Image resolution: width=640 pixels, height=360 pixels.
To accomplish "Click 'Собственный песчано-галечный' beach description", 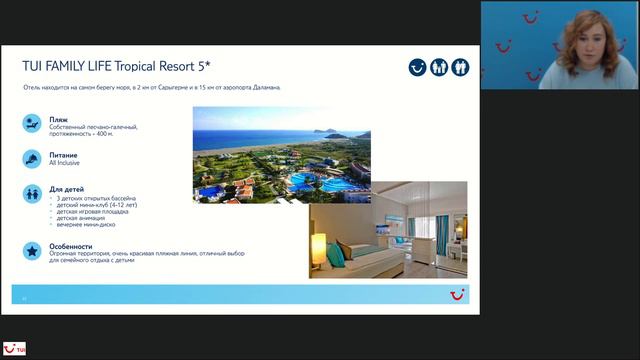I will point(93,130).
